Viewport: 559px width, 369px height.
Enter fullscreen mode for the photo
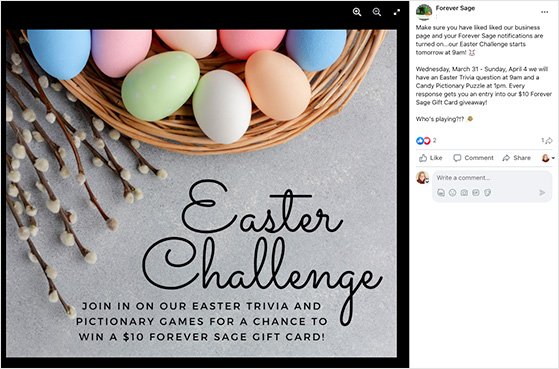tap(397, 12)
